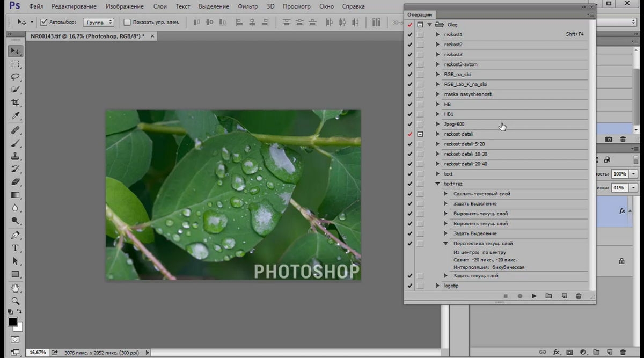Click the history snapshot camera icon
This screenshot has height=358, width=644.
point(609,139)
